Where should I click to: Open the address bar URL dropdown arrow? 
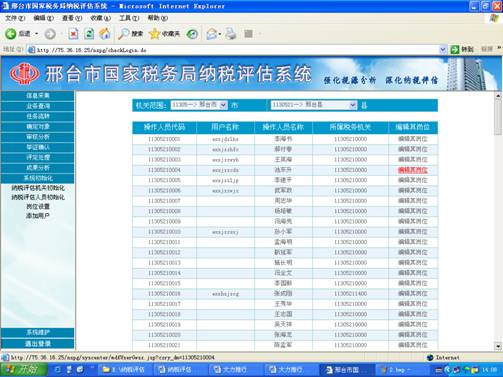pos(443,50)
